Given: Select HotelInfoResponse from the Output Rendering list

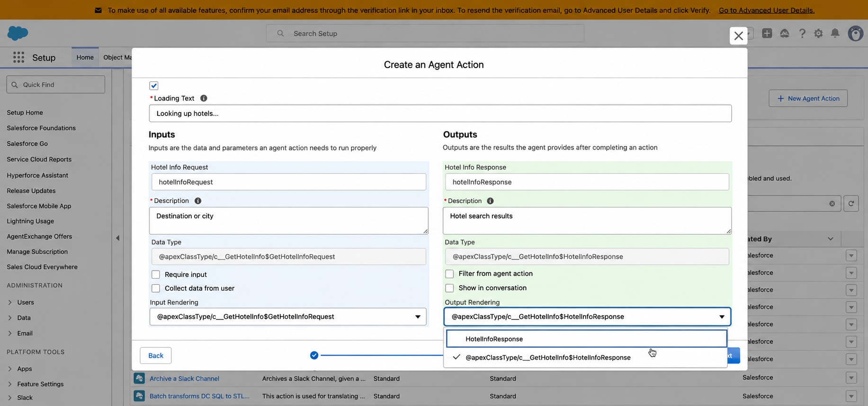Looking at the screenshot, I should [x=586, y=339].
